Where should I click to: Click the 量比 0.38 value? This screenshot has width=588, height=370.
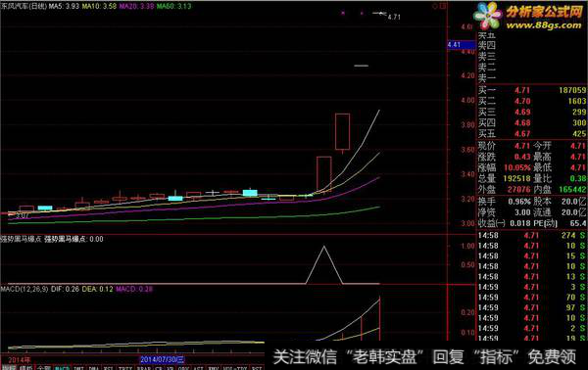point(578,178)
